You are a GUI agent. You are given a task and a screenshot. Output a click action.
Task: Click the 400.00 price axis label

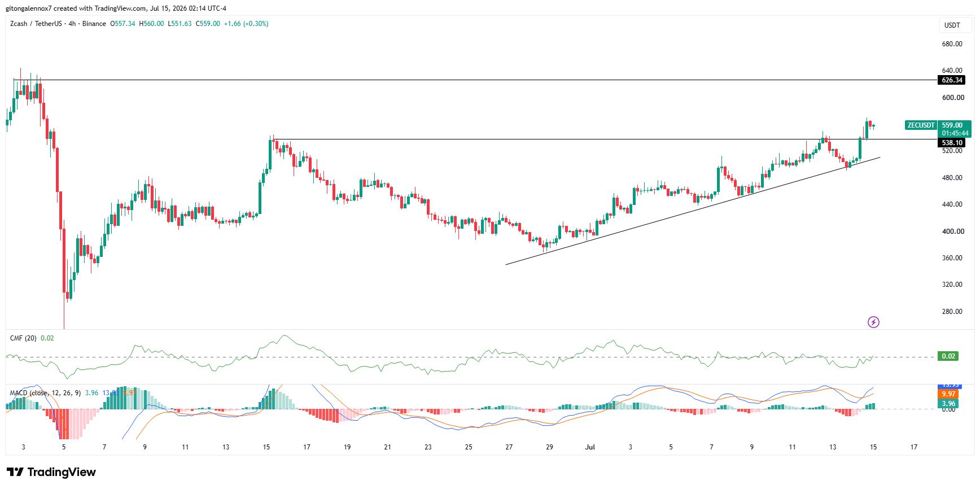[952, 232]
